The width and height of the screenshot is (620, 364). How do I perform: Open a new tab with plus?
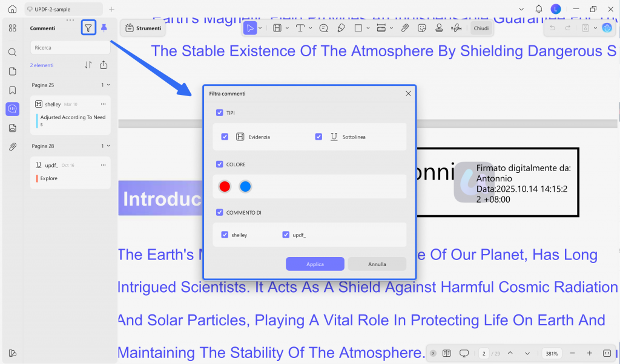(111, 9)
